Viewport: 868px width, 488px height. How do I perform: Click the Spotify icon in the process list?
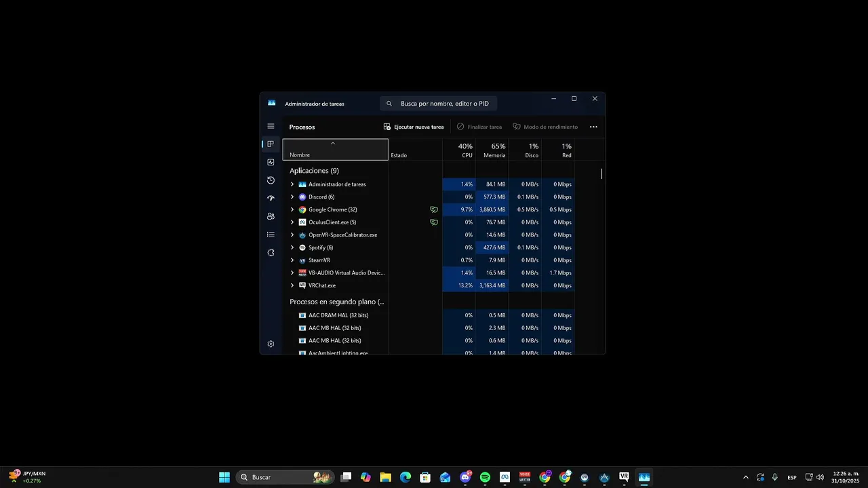302,247
